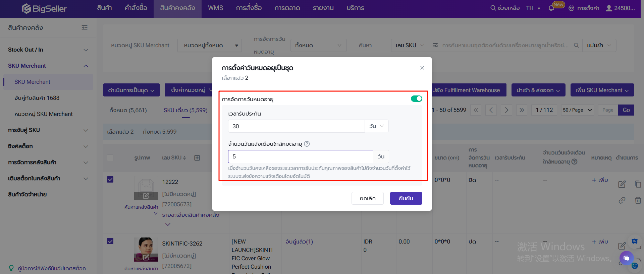Open the batch operations dropdown button
The width and height of the screenshot is (644, 274).
[x=131, y=90]
